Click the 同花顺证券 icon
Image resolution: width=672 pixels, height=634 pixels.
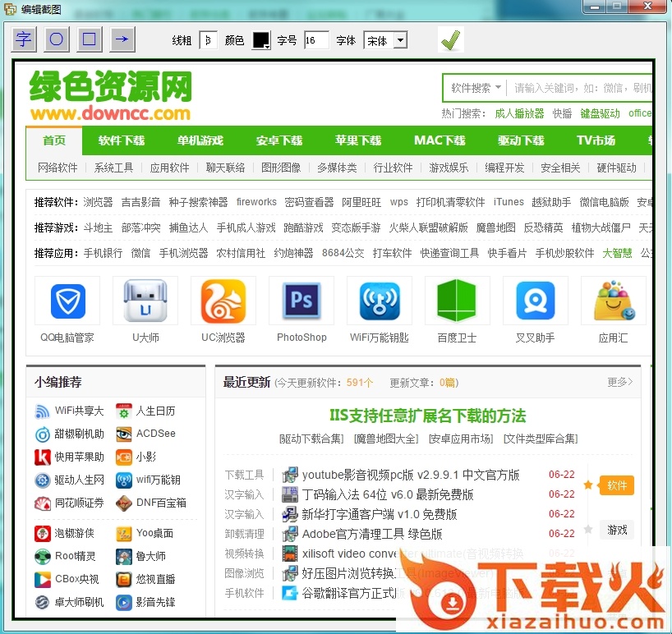42,503
